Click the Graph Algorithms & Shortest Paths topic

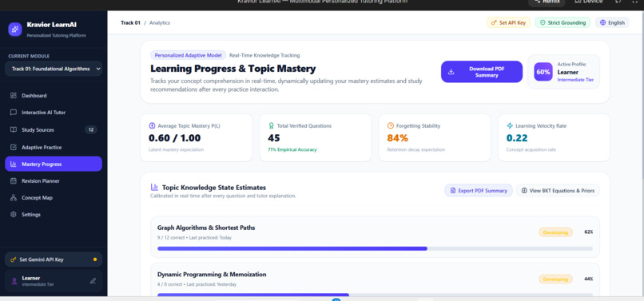206,228
